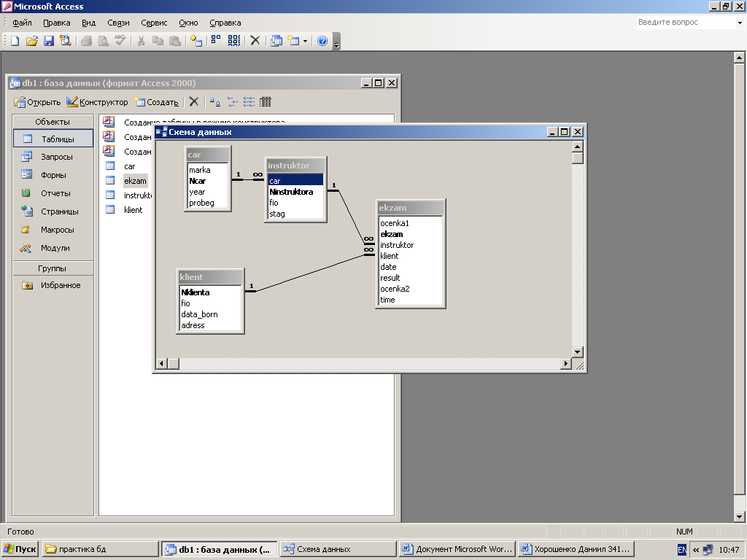Switch to Документ Microsoft Word taskbar item
The image size is (747, 560).
coord(457,549)
